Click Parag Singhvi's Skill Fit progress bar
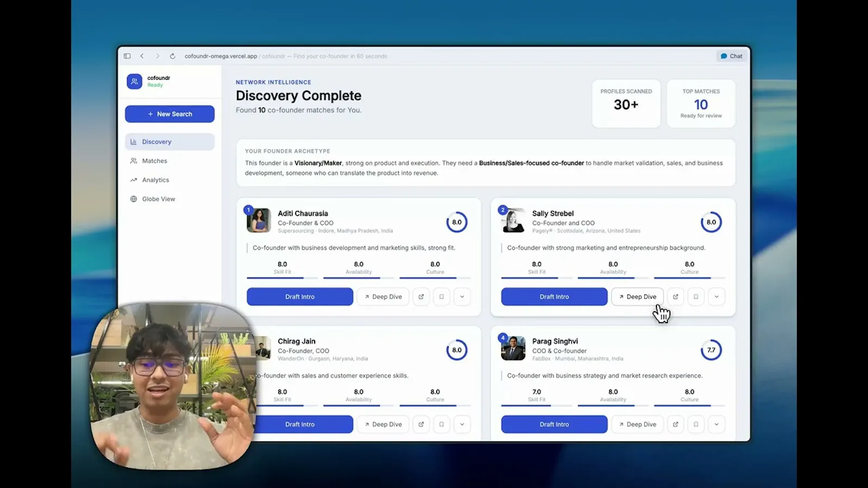868x488 pixels. point(537,406)
